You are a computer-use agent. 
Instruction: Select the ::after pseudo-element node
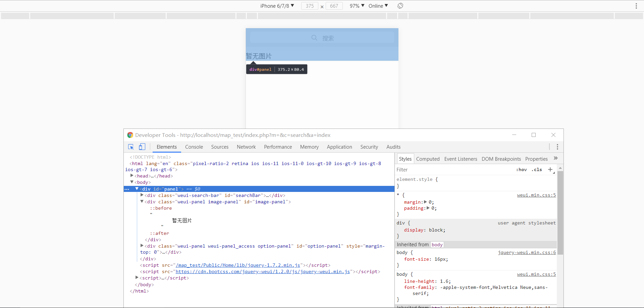160,233
